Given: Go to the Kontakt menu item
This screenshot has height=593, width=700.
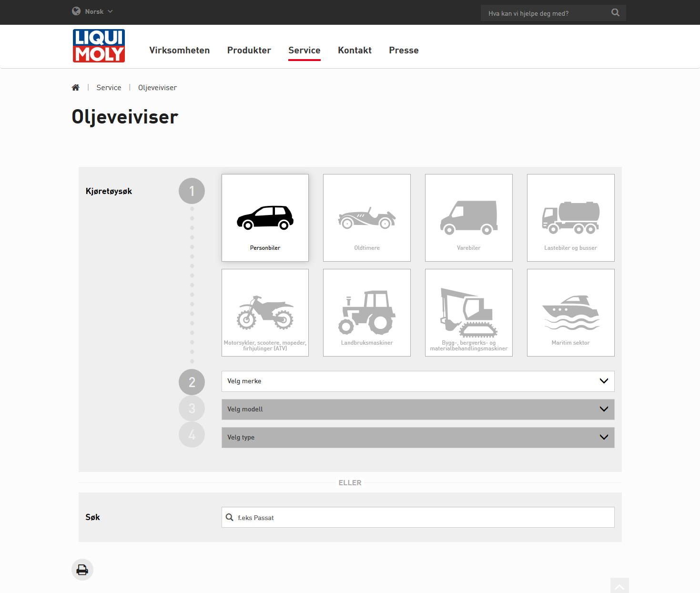Looking at the screenshot, I should 355,51.
